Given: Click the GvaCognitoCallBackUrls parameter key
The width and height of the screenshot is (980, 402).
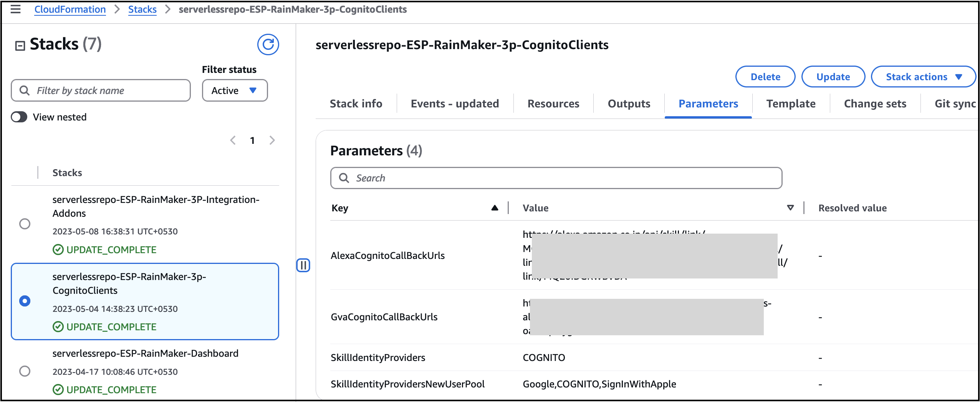Looking at the screenshot, I should [384, 317].
